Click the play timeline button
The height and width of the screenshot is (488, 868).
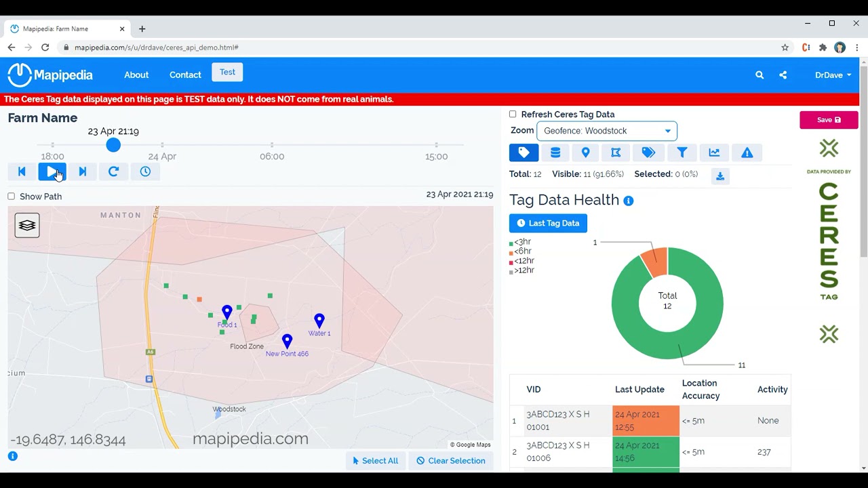[52, 172]
